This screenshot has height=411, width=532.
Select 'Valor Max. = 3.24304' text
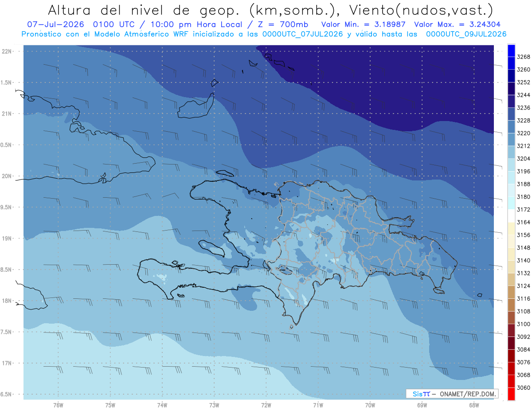coord(458,24)
